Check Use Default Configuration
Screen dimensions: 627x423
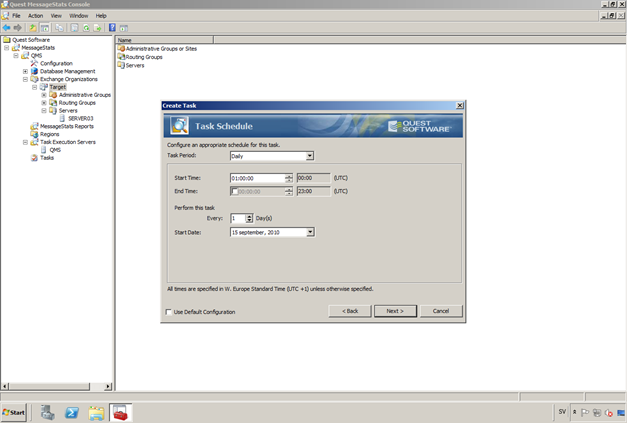click(169, 312)
